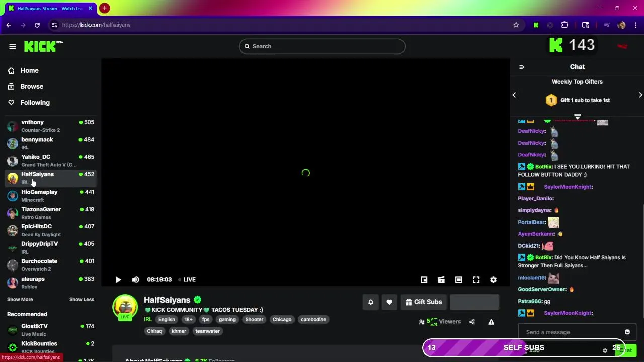The height and width of the screenshot is (362, 644).
Task: Open bennymack's channel
Action: click(50, 143)
